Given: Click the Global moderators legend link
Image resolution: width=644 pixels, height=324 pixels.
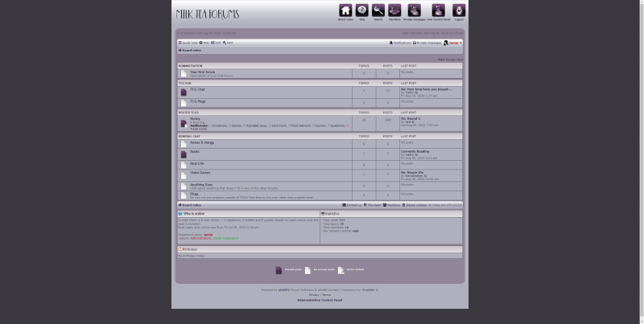Looking at the screenshot, I should 225,238.
